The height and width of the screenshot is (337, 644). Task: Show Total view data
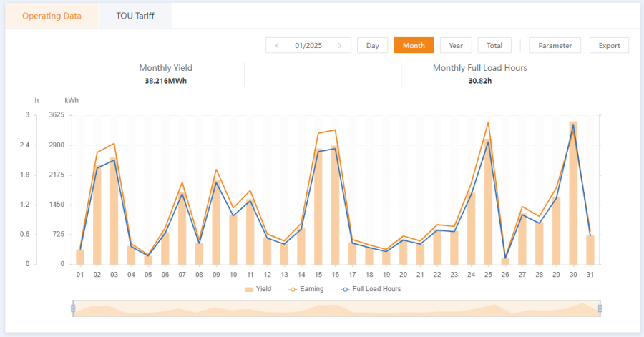(x=494, y=45)
